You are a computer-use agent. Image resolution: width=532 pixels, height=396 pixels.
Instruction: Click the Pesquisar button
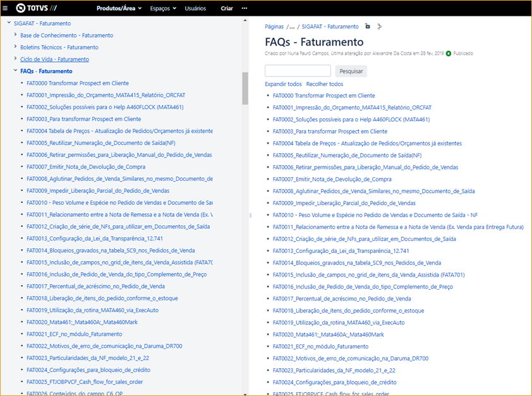click(351, 71)
